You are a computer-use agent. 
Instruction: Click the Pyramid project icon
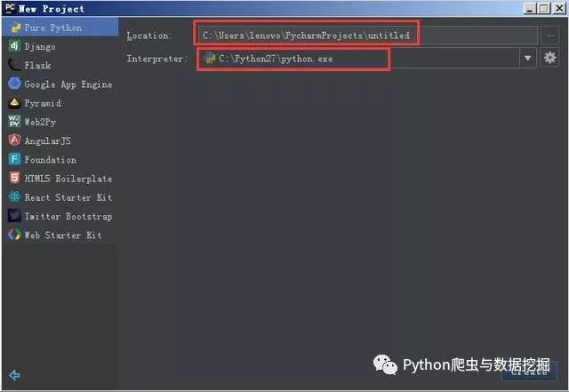[x=14, y=103]
